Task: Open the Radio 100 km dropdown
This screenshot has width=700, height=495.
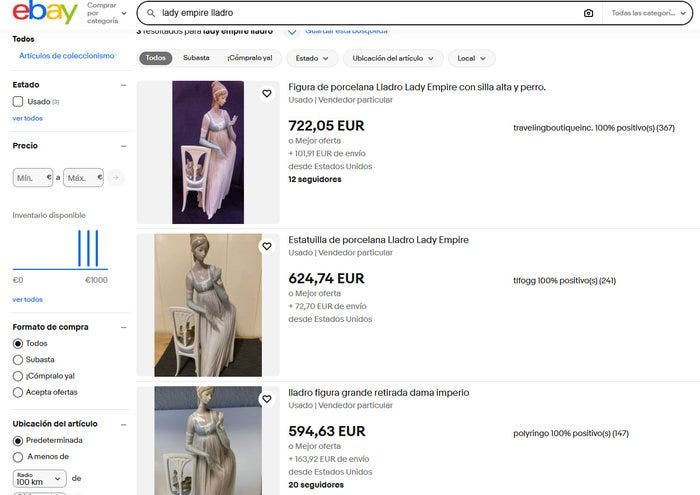Action: [x=40, y=478]
